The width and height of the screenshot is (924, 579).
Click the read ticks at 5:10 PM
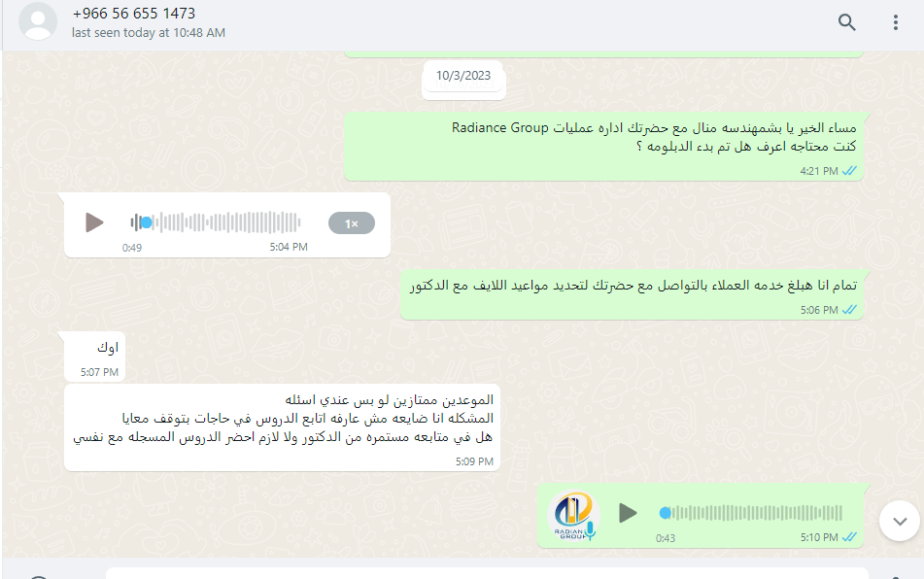click(849, 537)
